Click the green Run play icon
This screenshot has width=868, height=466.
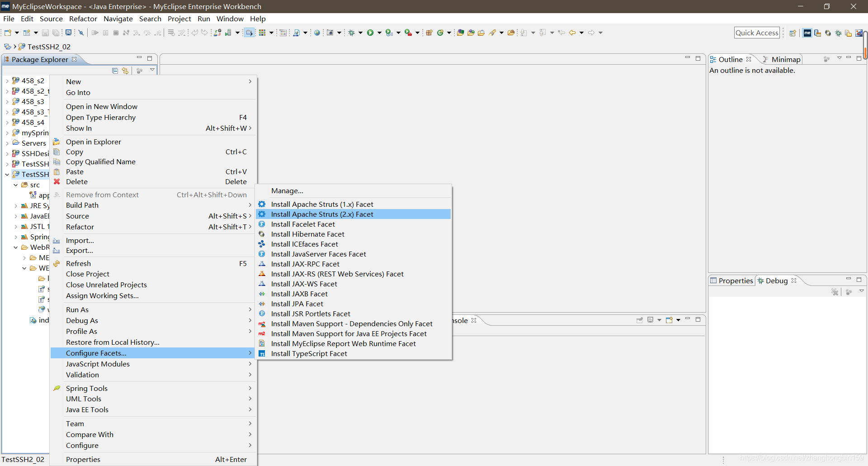[x=370, y=33]
